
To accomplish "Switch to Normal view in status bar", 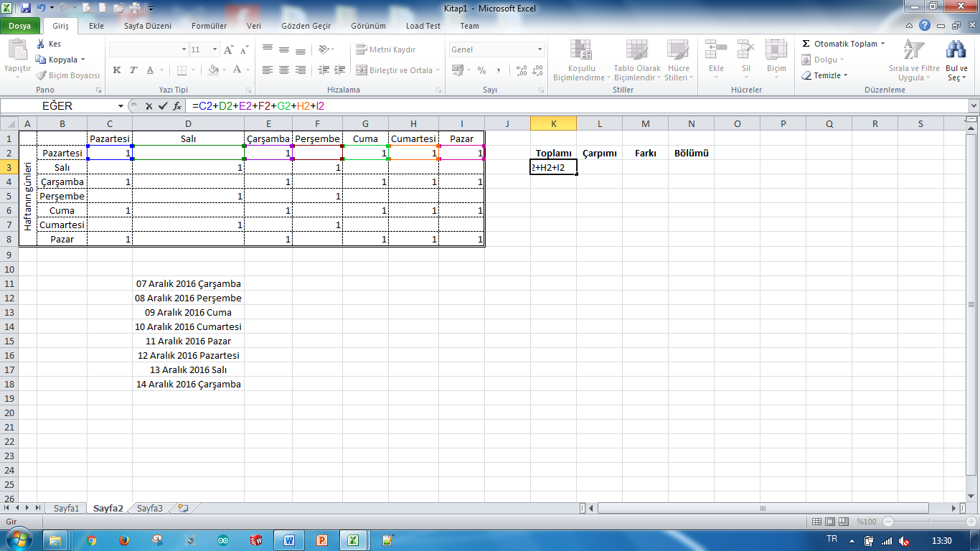I will tap(817, 522).
